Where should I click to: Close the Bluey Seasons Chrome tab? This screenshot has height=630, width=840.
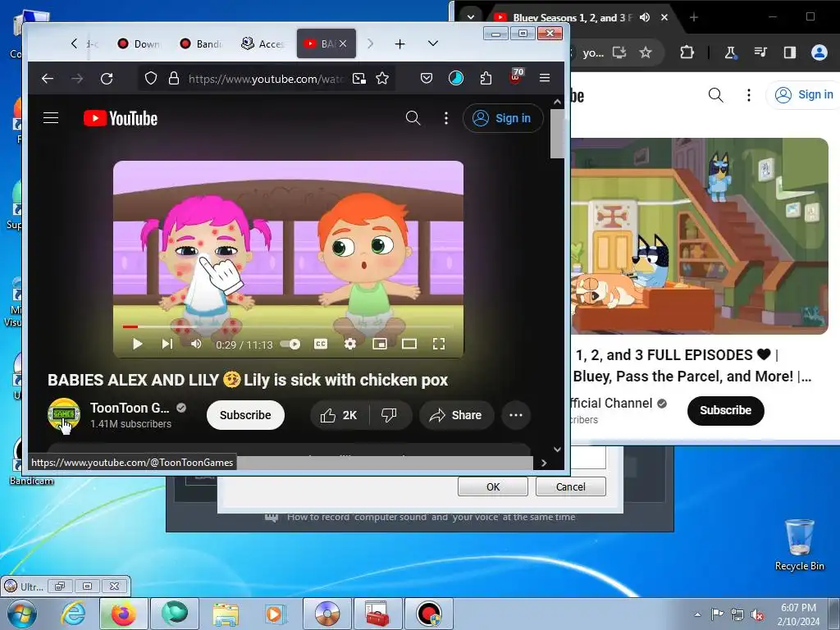(x=664, y=18)
